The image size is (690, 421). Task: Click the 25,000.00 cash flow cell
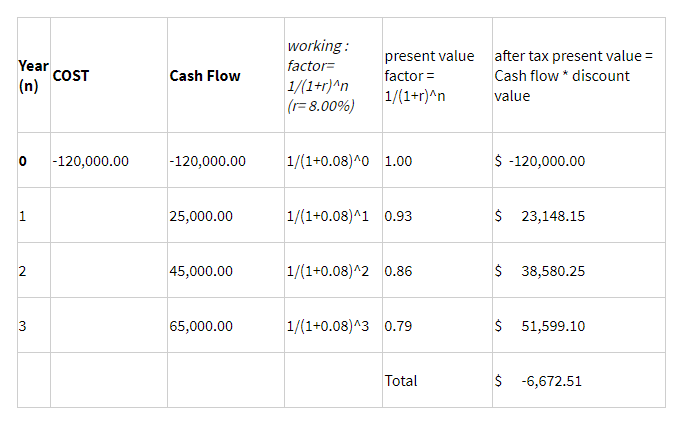point(201,216)
